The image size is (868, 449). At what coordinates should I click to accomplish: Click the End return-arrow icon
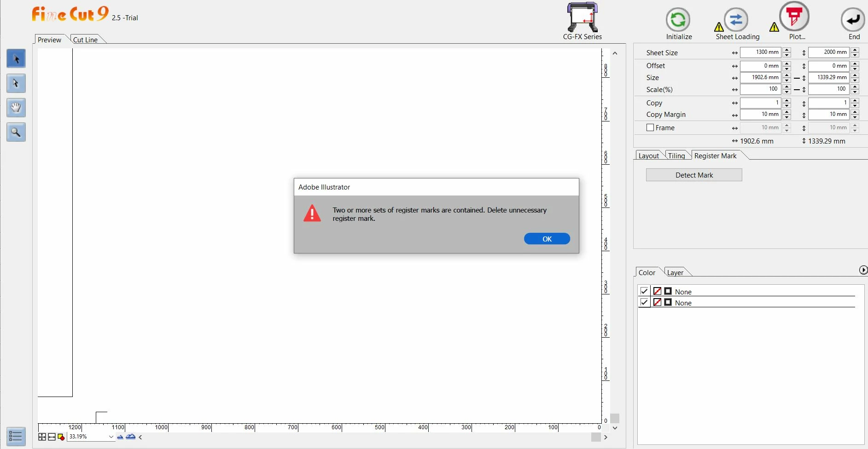[853, 20]
